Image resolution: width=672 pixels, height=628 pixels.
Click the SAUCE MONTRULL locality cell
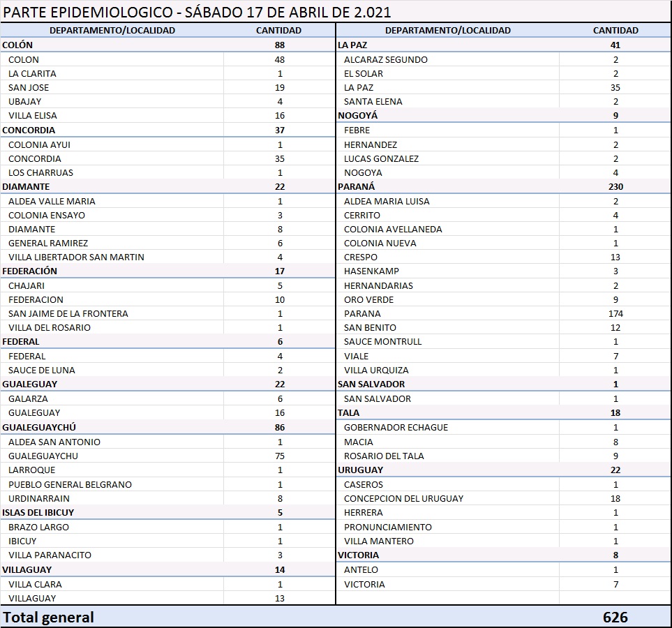(x=382, y=342)
